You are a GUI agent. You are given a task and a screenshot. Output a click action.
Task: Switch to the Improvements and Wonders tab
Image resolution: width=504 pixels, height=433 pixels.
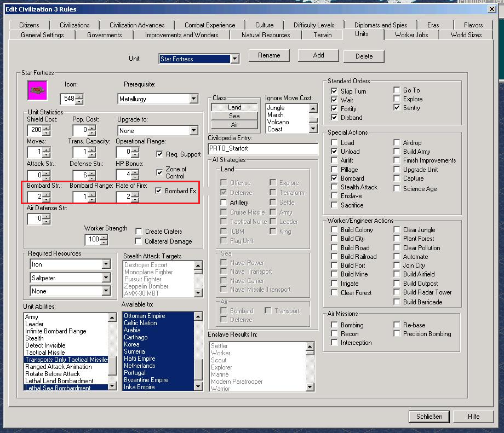tap(182, 35)
